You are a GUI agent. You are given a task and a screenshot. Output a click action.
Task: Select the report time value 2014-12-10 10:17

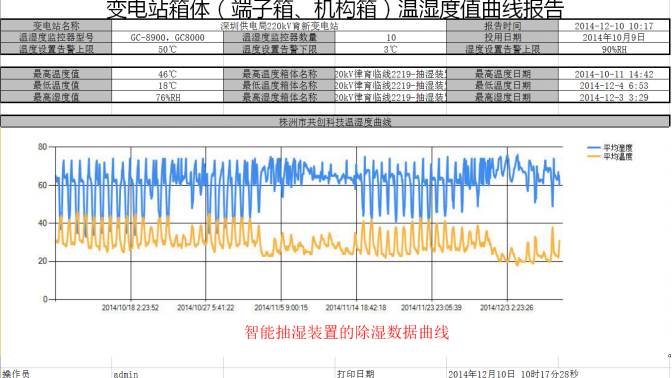(x=614, y=26)
